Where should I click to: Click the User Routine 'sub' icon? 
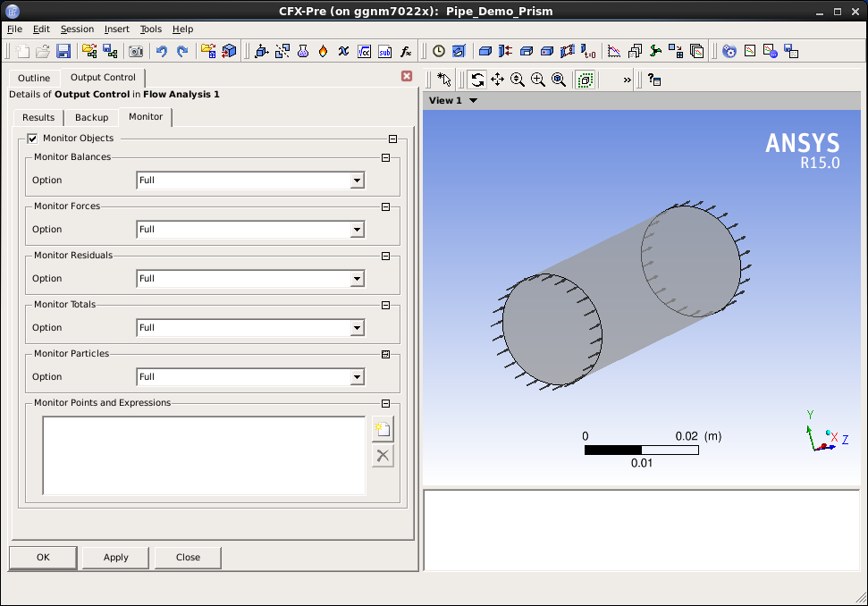click(384, 52)
